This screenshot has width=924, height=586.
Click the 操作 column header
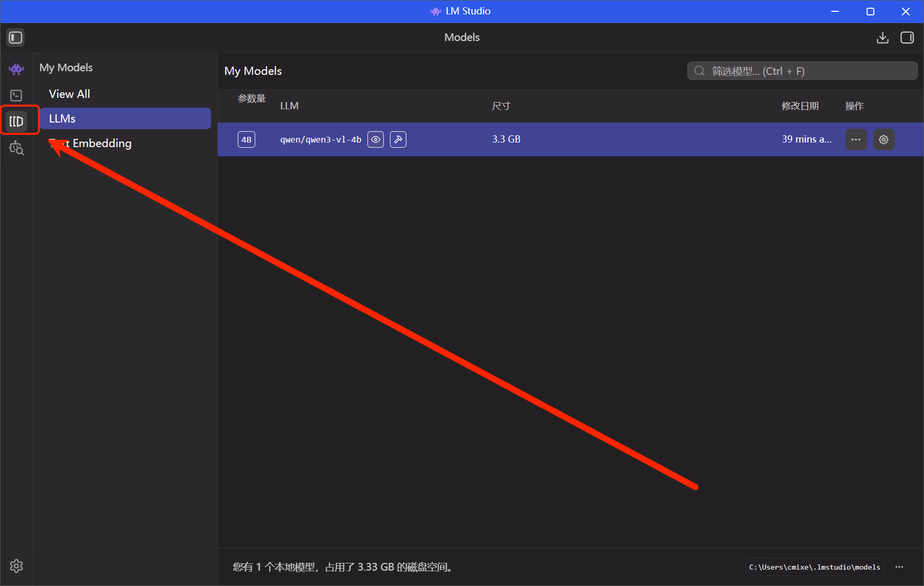(854, 106)
